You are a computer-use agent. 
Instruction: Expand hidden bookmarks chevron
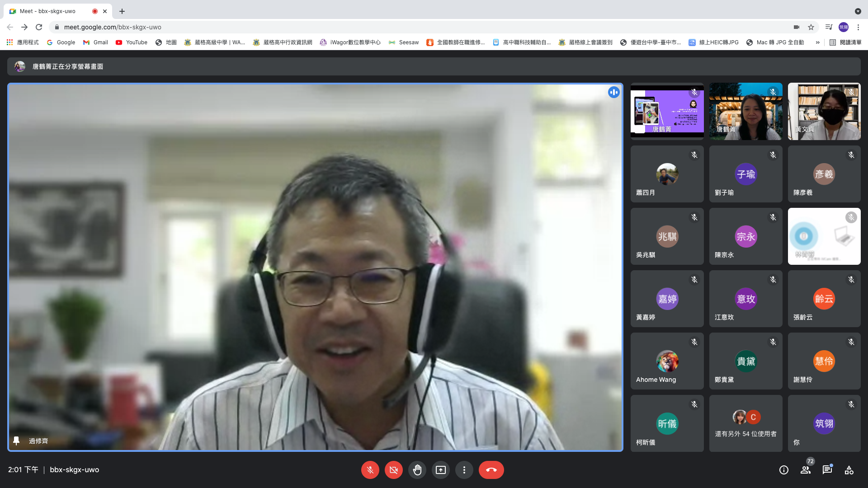point(817,42)
